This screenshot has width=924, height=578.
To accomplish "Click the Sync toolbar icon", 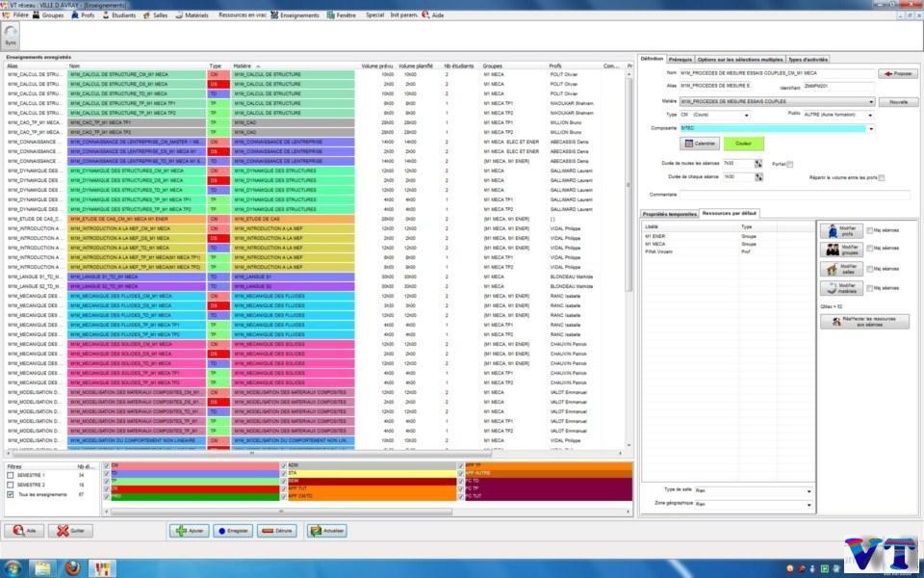I will (11, 36).
